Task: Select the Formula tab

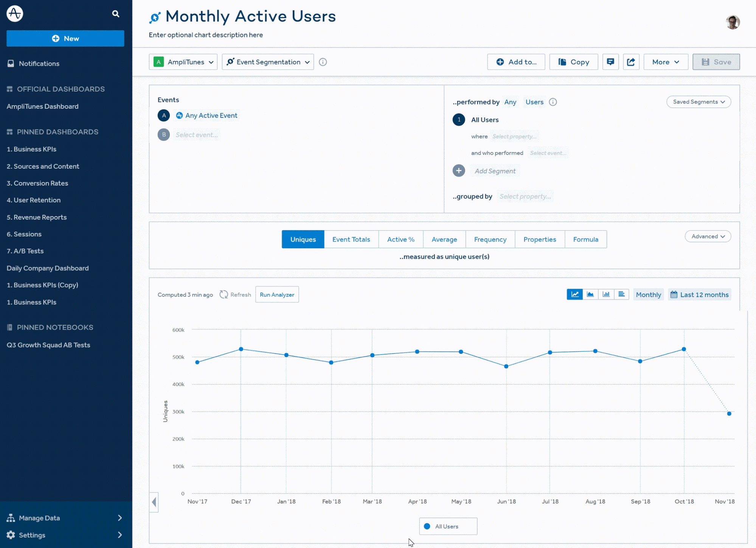Action: (x=585, y=240)
